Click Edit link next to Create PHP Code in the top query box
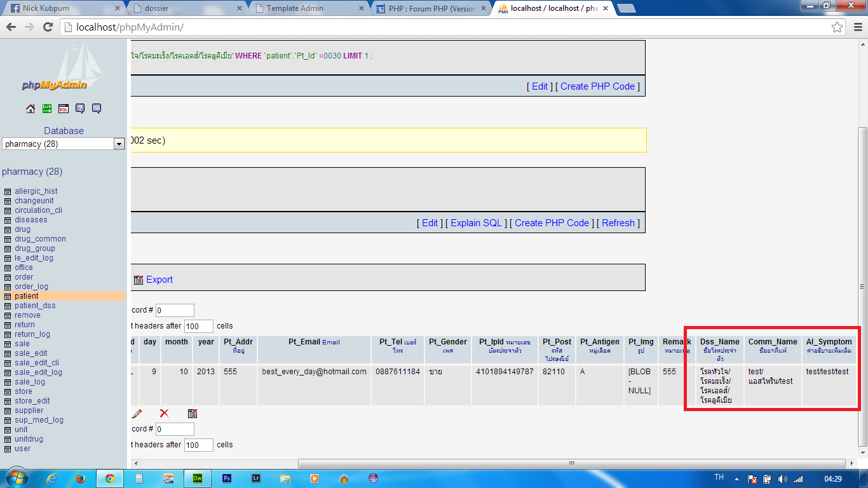Image resolution: width=868 pixels, height=488 pixels. click(x=540, y=86)
